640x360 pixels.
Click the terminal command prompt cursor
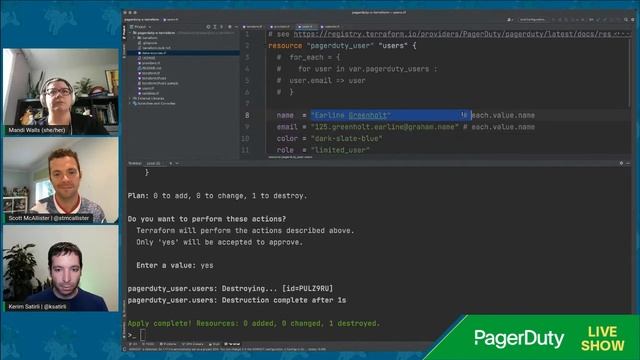[x=142, y=335]
